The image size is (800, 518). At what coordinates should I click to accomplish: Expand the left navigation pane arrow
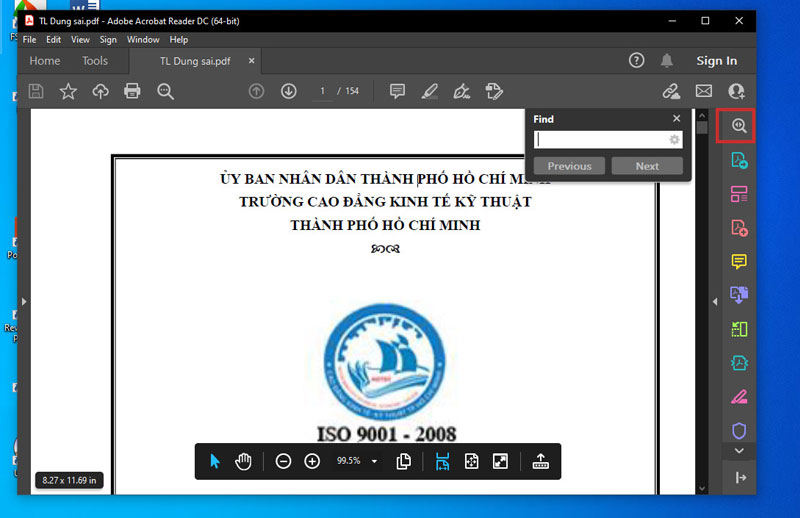point(24,300)
